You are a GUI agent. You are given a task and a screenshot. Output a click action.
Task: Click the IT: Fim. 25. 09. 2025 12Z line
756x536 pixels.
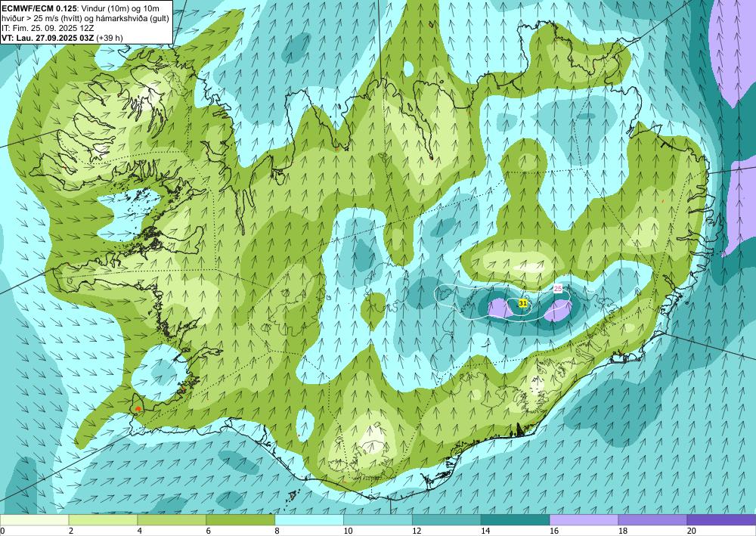48,28
